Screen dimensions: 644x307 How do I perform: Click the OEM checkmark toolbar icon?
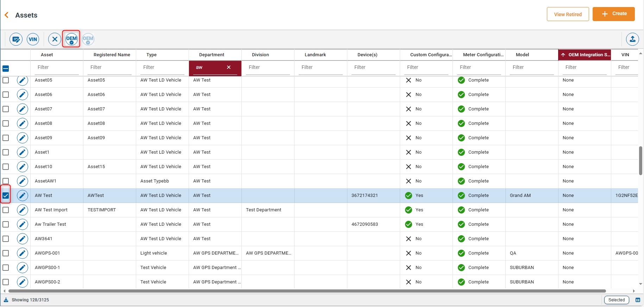point(71,39)
